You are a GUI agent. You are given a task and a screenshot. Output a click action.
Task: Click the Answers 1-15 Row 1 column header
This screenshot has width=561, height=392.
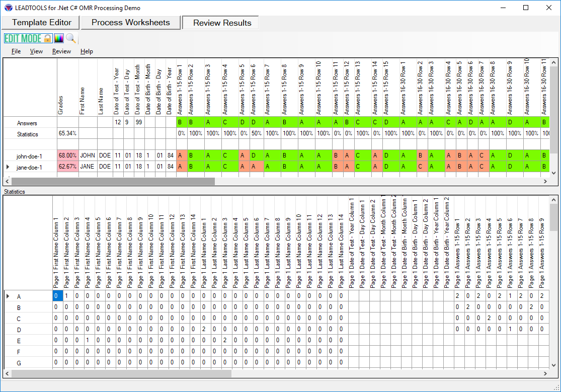coord(182,88)
